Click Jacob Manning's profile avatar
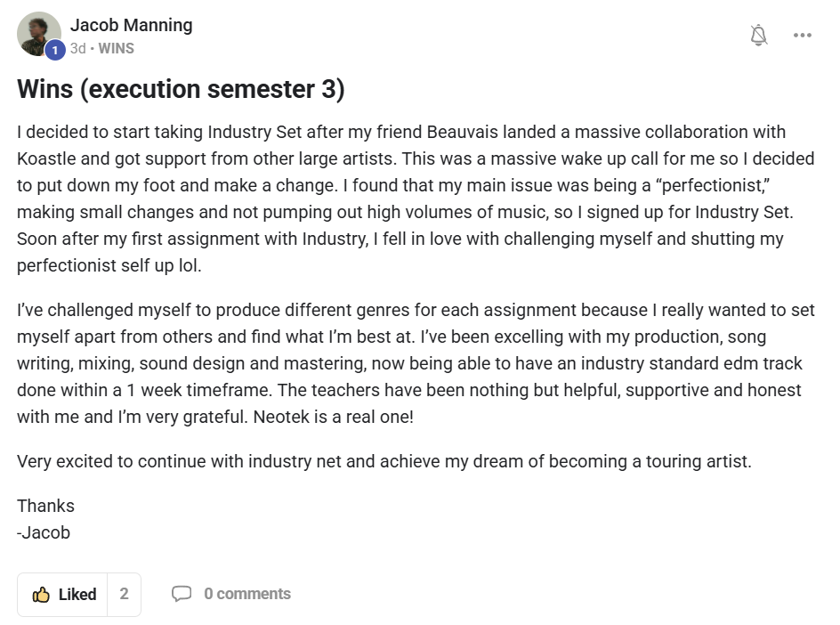Viewport: 840px width, 625px height. click(x=37, y=34)
